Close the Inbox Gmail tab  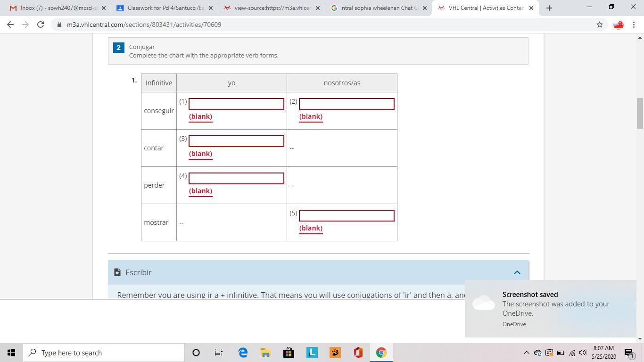pyautogui.click(x=104, y=8)
